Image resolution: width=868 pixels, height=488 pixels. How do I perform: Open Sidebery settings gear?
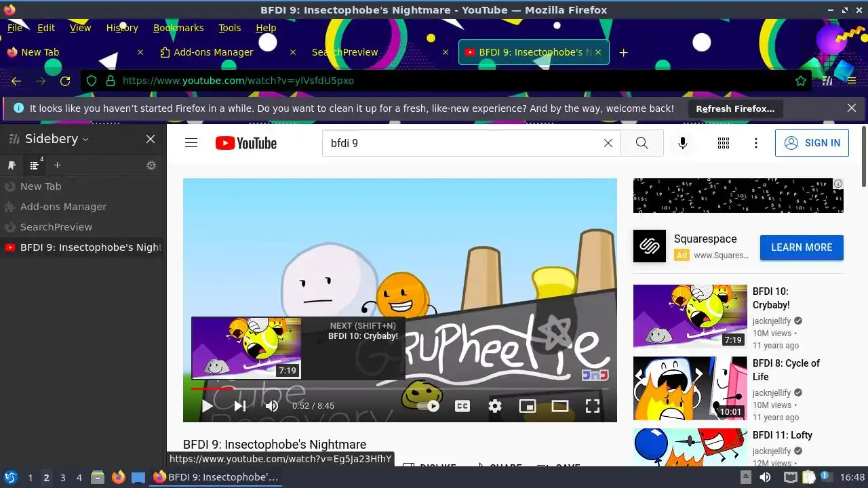151,165
